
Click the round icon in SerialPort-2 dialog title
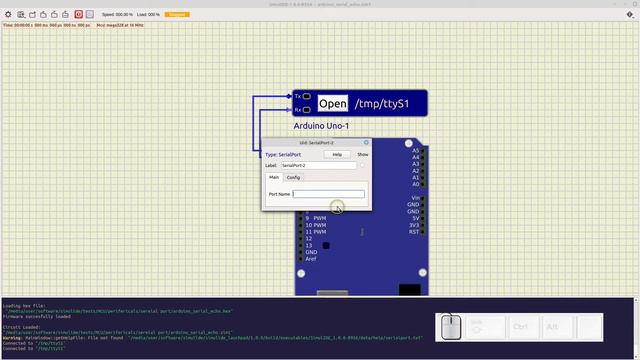366,142
